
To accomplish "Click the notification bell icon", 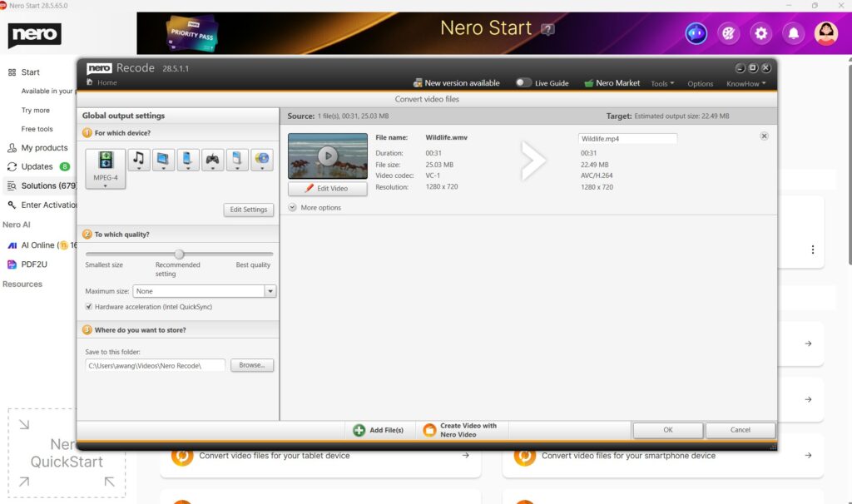I will (x=794, y=33).
